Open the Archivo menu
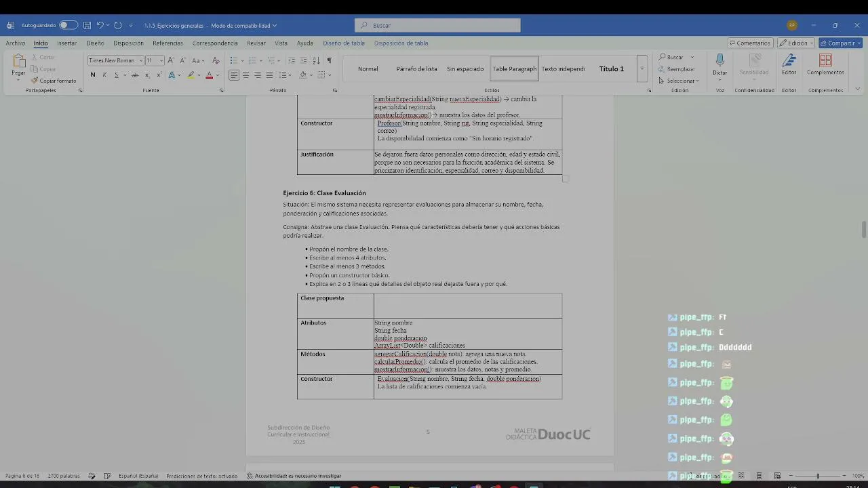The image size is (868, 488). click(x=16, y=43)
